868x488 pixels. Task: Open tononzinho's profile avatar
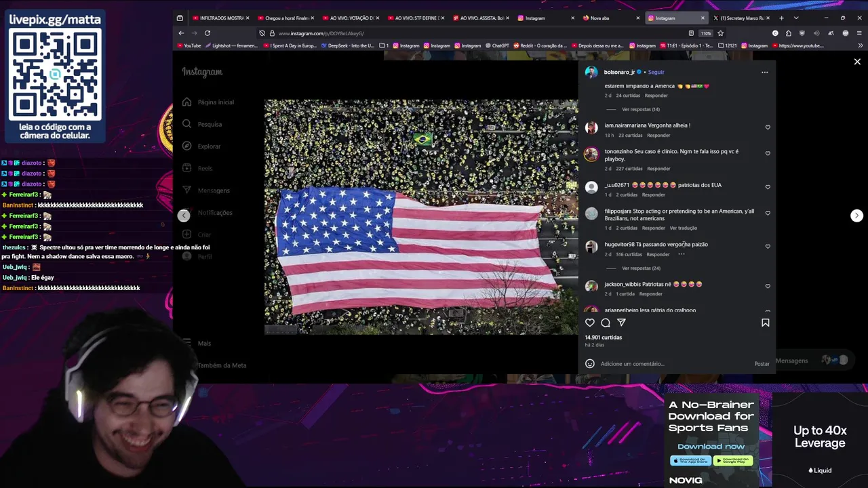[x=591, y=154]
